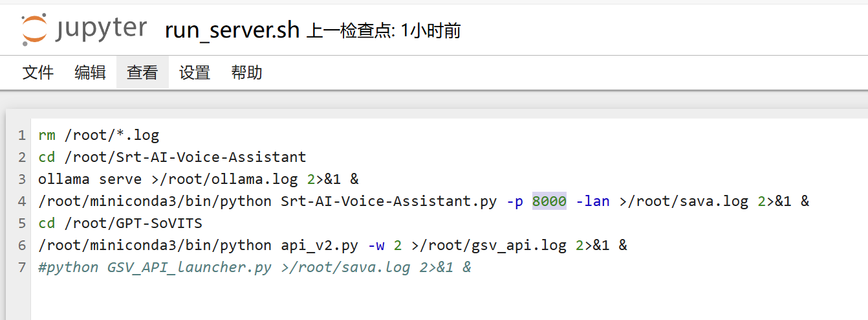
Task: Click line number 4 in gutter
Action: click(22, 201)
